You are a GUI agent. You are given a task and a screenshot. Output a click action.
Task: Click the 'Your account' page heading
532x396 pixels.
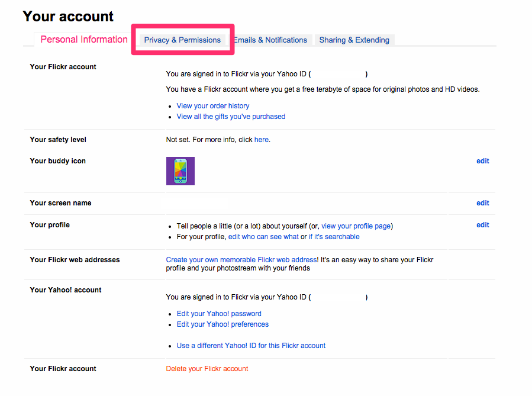(68, 17)
